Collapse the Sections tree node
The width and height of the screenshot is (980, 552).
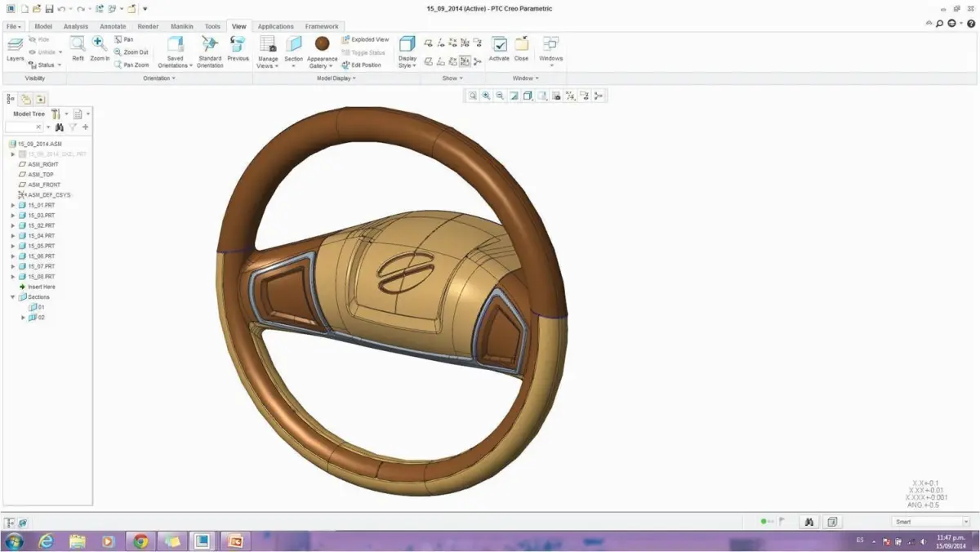click(x=13, y=297)
